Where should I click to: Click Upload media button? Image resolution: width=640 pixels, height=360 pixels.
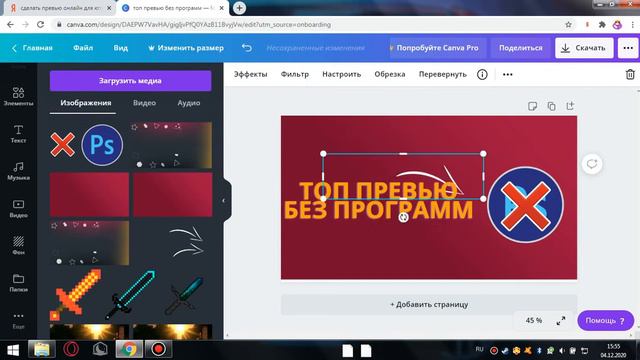click(130, 81)
